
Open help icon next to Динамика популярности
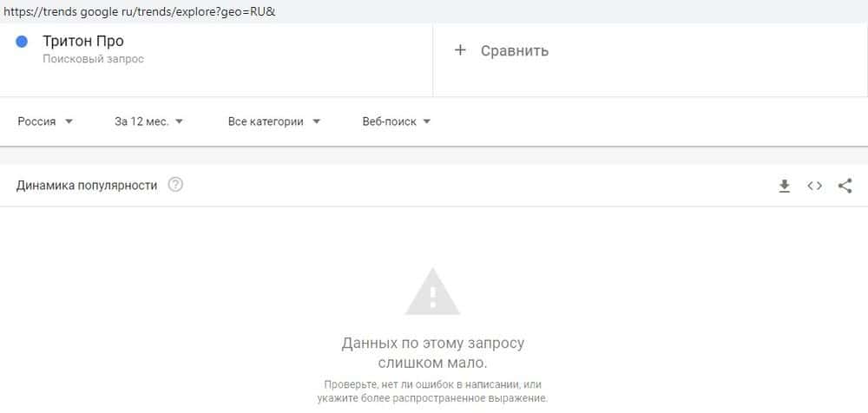coord(175,184)
